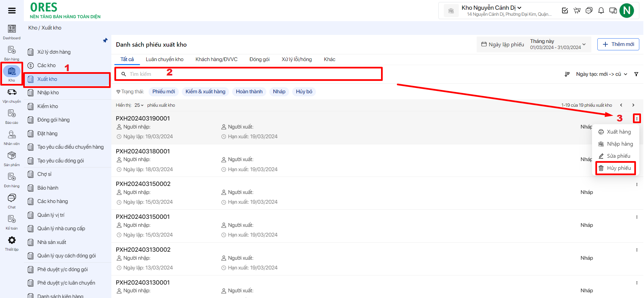Open the shopping cart icon in header
Viewport: 644px width, 298px height.
click(x=577, y=11)
